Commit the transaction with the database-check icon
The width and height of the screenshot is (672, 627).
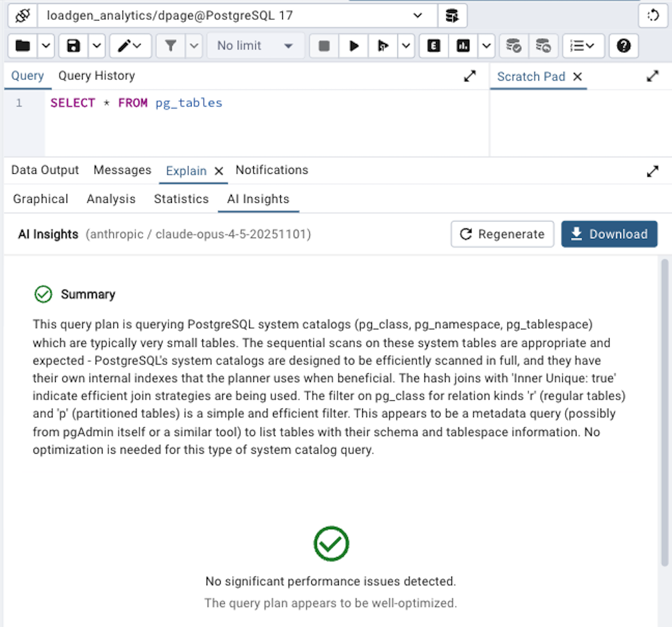tap(514, 45)
